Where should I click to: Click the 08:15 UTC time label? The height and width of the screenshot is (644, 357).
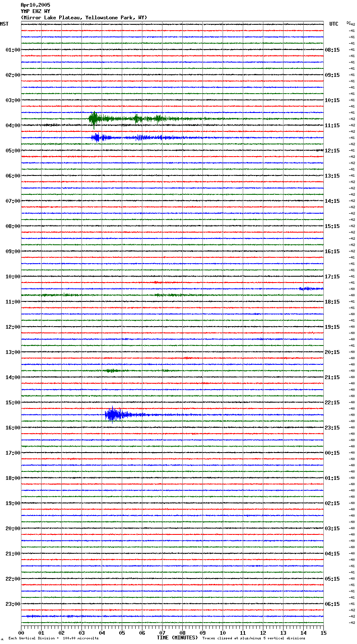click(332, 50)
